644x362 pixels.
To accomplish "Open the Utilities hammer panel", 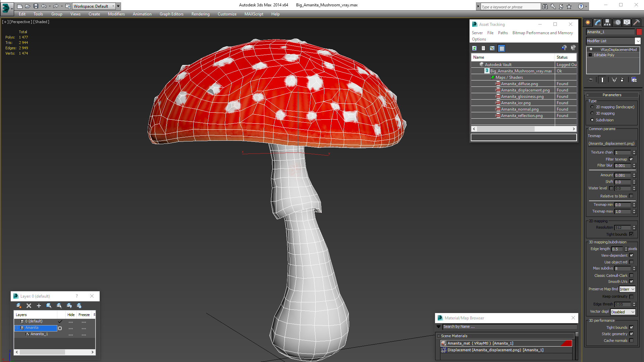I will point(636,22).
